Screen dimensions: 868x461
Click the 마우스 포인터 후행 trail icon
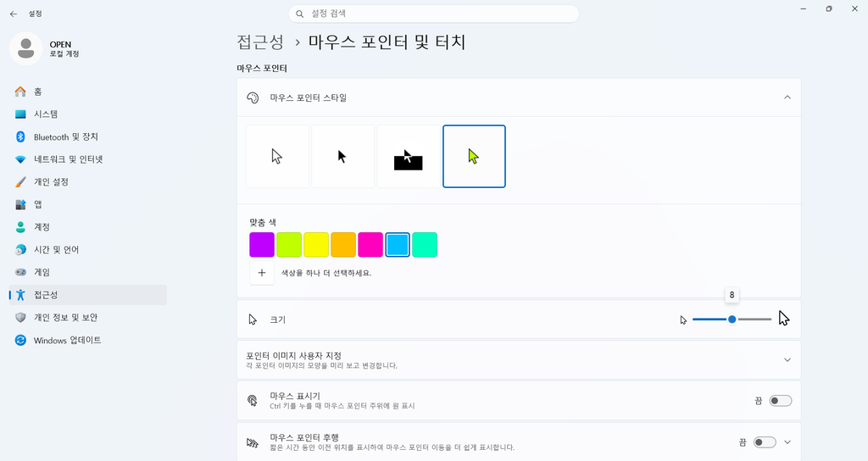[253, 442]
